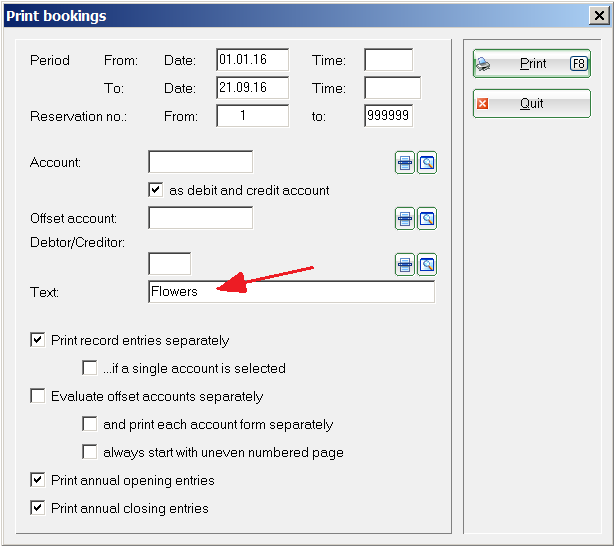Toggle 'as debit and credit account' checkbox
The height and width of the screenshot is (546, 614).
(x=155, y=190)
